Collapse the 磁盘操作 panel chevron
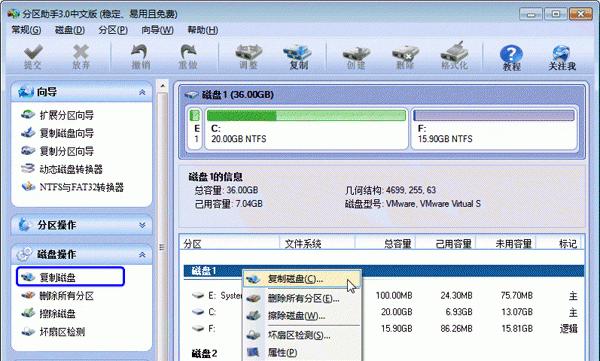The width and height of the screenshot is (600, 361). [x=142, y=255]
